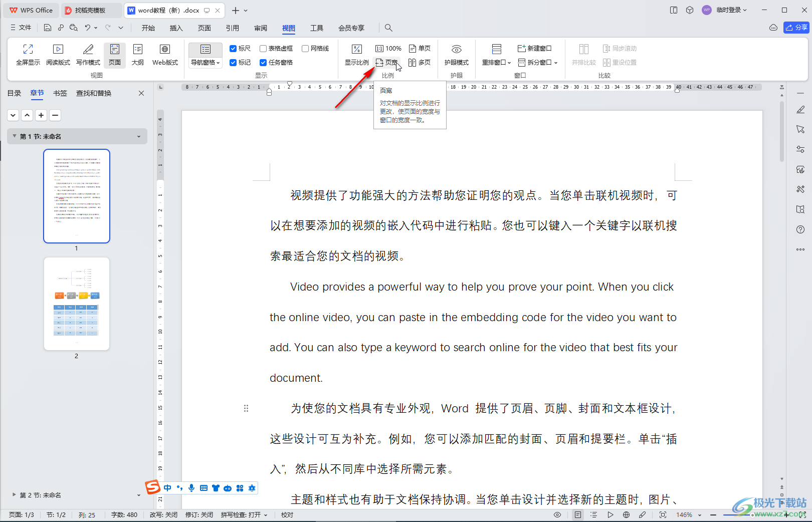Enable table gridlines checkbox
Viewport: 812px width, 522px height.
(276, 49)
